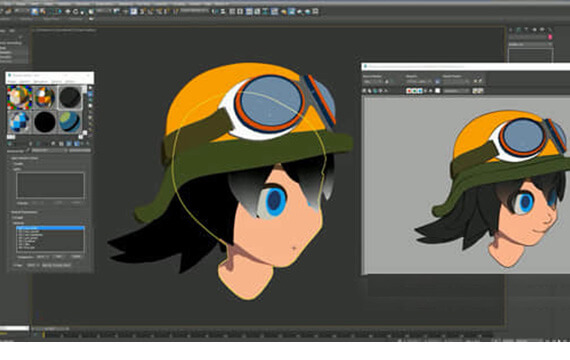Image resolution: width=570 pixels, height=360 pixels.
Task: Switch to Hierarchy tab in command panel
Action: pyautogui.click(x=526, y=30)
